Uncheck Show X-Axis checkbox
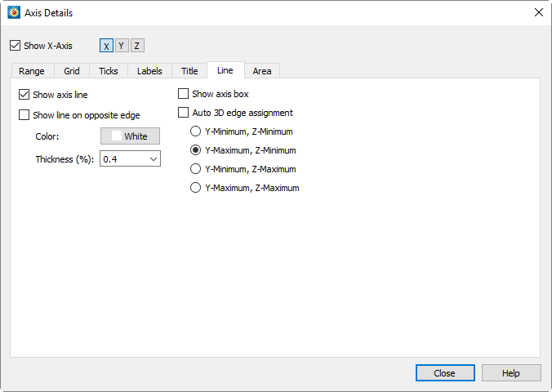 16,46
